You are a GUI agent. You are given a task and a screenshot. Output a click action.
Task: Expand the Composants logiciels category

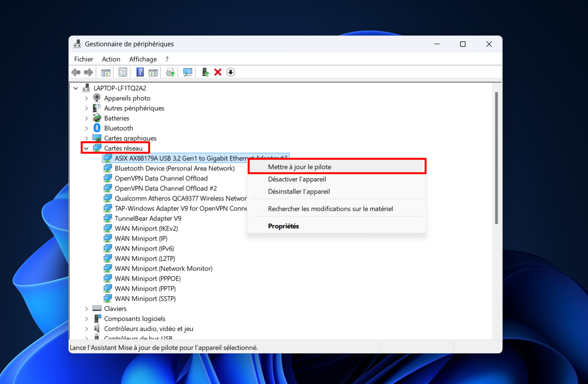tap(86, 319)
